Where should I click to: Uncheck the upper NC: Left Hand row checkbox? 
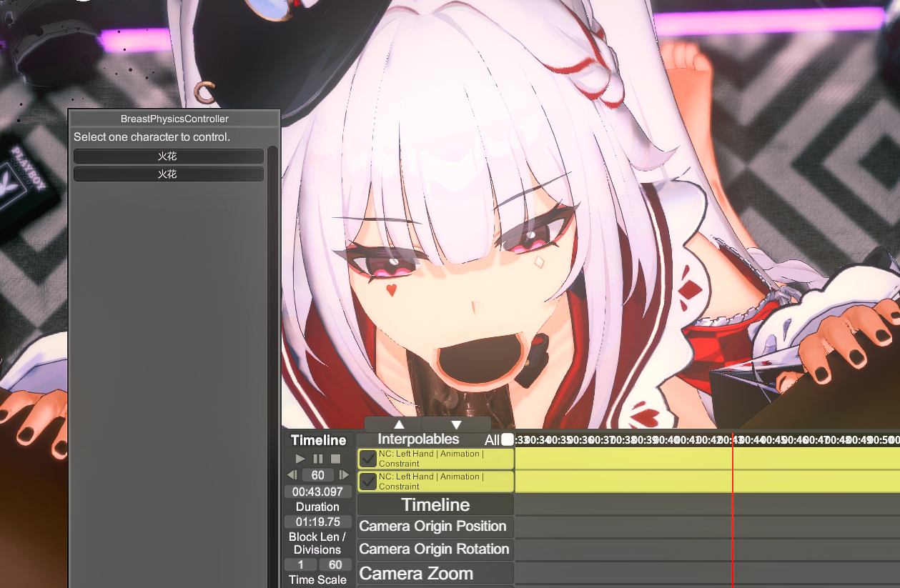pos(368,459)
